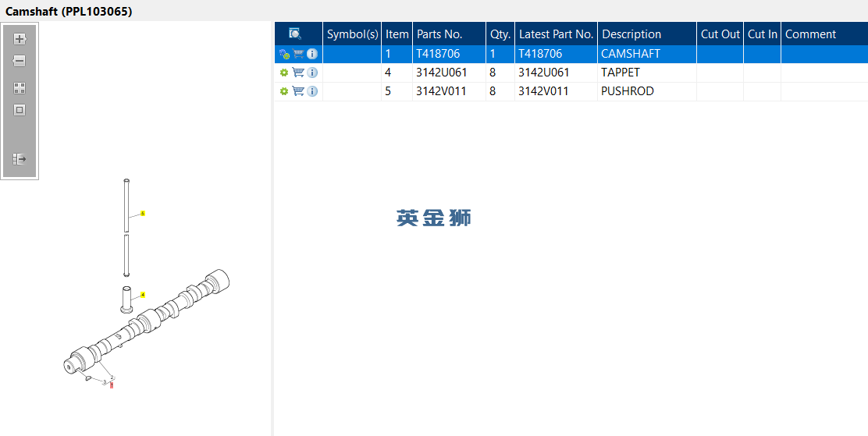868x436 pixels.
Task: Click the CAMSHAFT description cell
Action: tap(646, 54)
